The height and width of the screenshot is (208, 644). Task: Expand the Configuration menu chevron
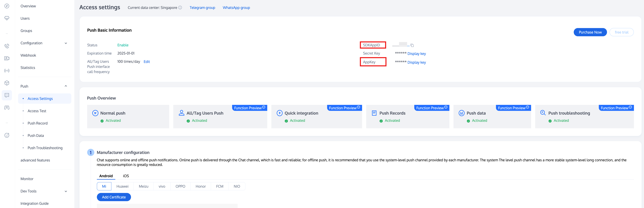pyautogui.click(x=66, y=43)
